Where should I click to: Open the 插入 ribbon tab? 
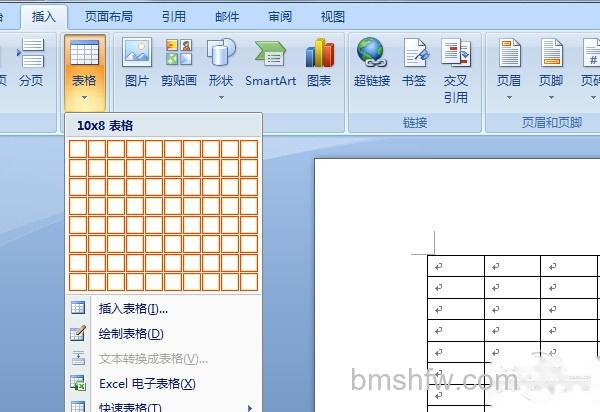[x=44, y=17]
